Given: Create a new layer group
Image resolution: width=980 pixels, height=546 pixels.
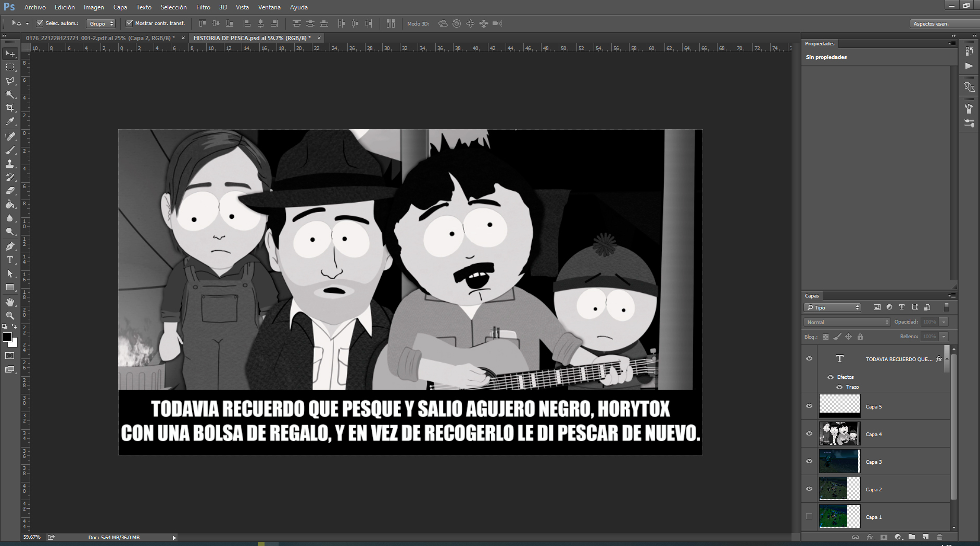Looking at the screenshot, I should coord(912,537).
